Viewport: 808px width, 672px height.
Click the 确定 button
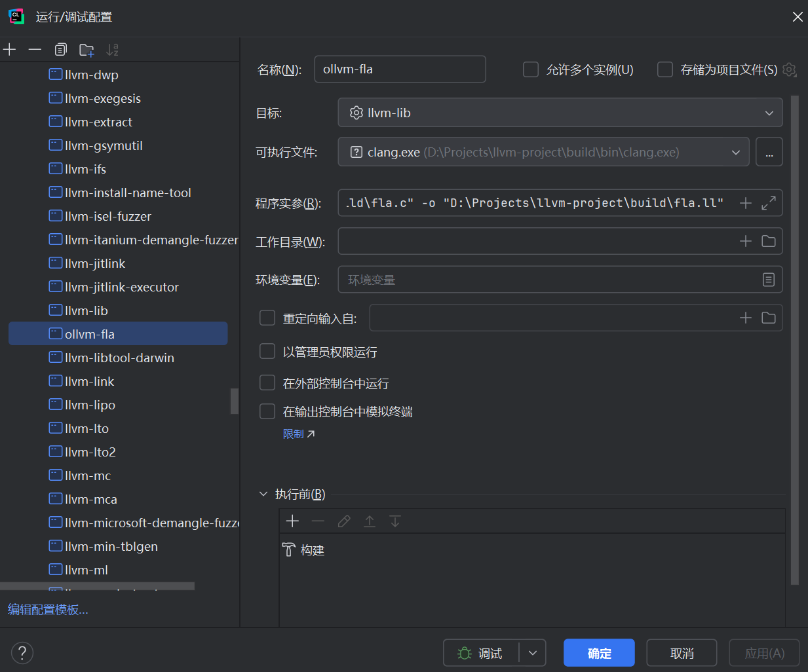click(599, 653)
